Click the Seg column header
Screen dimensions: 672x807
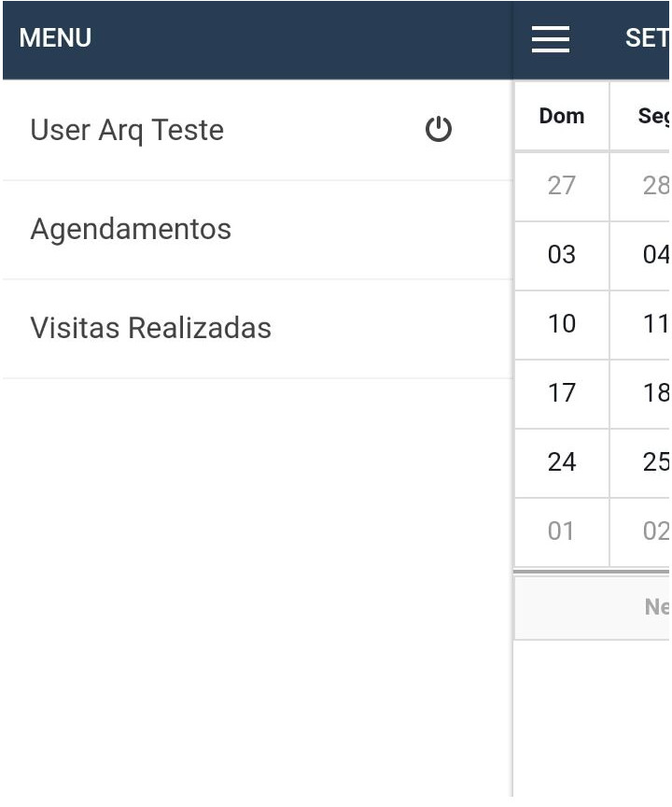point(651,117)
